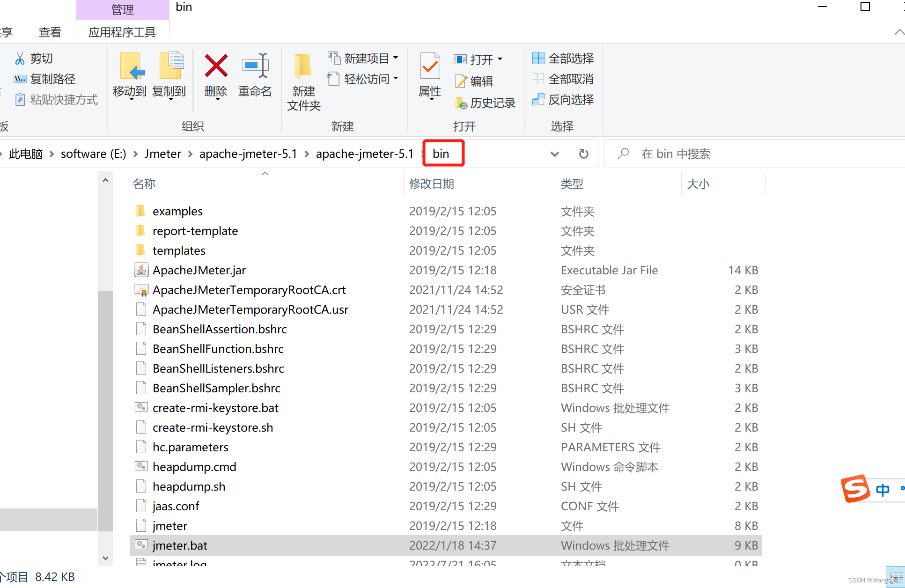Screen dimensions: 905x588
Task: Expand chevron after Jmeter breadcrumb
Action: pyautogui.click(x=190, y=154)
